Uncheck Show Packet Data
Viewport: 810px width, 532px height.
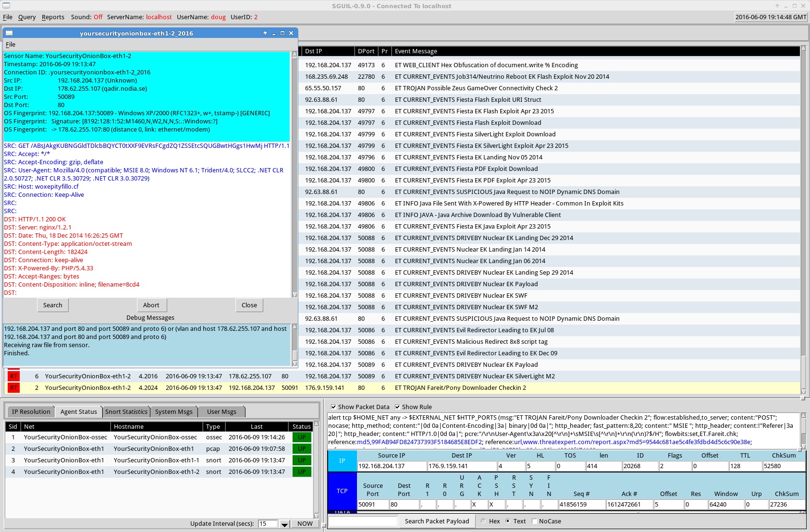tap(334, 407)
